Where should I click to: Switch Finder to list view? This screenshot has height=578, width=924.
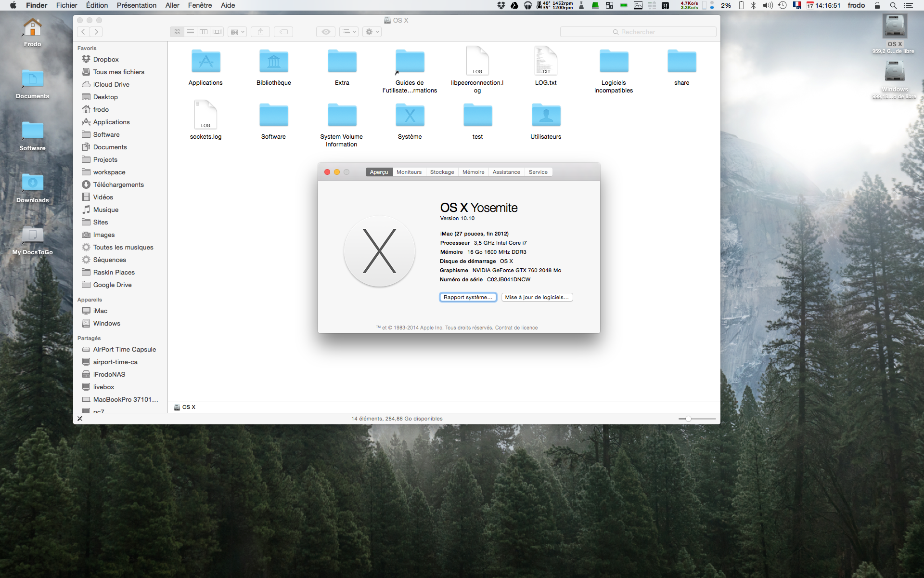tap(190, 32)
